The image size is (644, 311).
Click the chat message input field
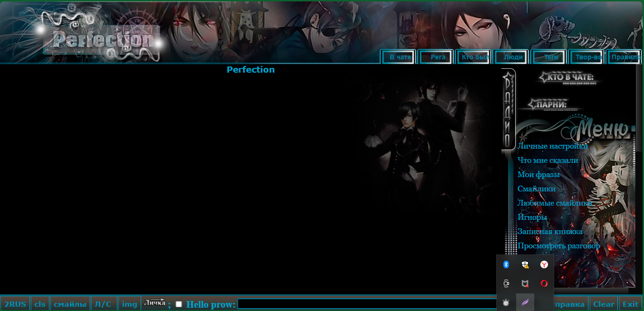click(x=367, y=304)
